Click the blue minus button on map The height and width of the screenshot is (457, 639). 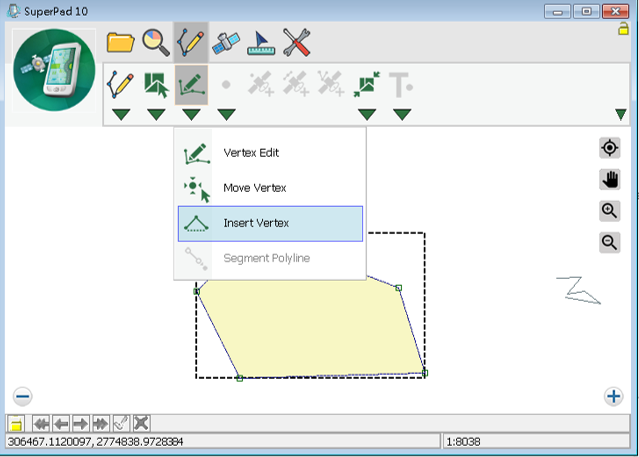coord(23,396)
